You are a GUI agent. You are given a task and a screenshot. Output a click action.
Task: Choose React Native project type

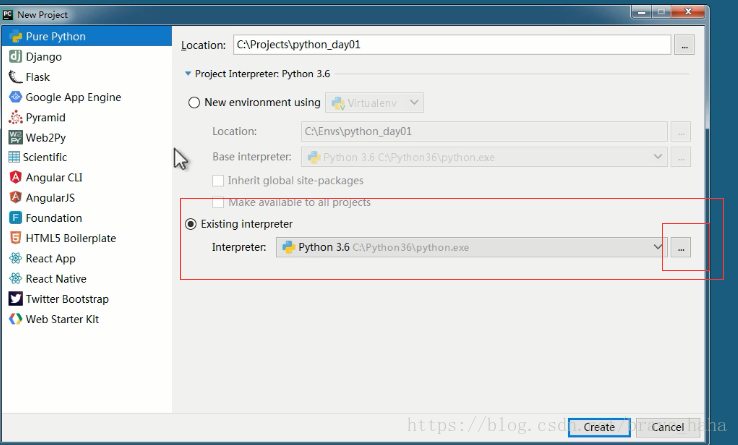87,278
